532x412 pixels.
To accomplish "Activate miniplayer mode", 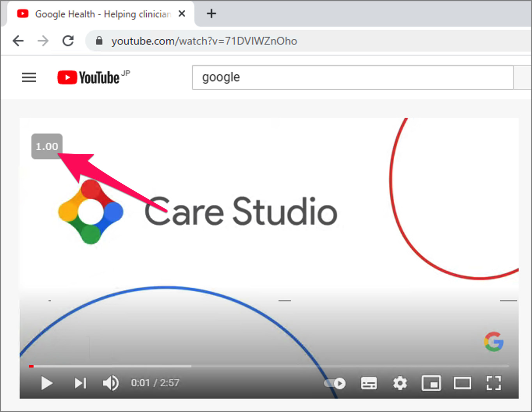I will point(431,384).
